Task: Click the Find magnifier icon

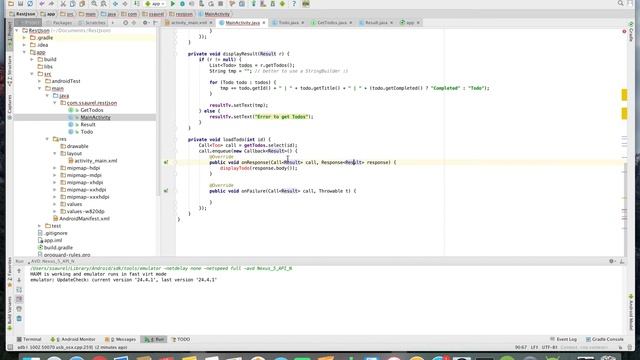Action: coord(94,4)
